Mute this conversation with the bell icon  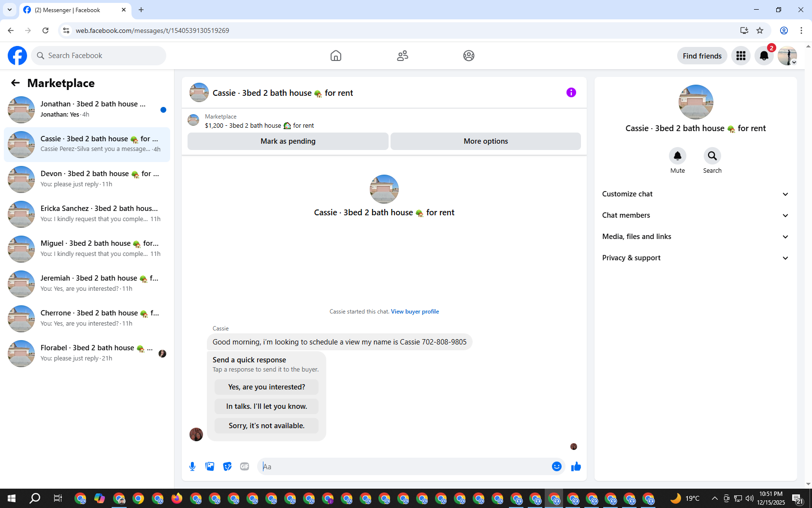[678, 156]
